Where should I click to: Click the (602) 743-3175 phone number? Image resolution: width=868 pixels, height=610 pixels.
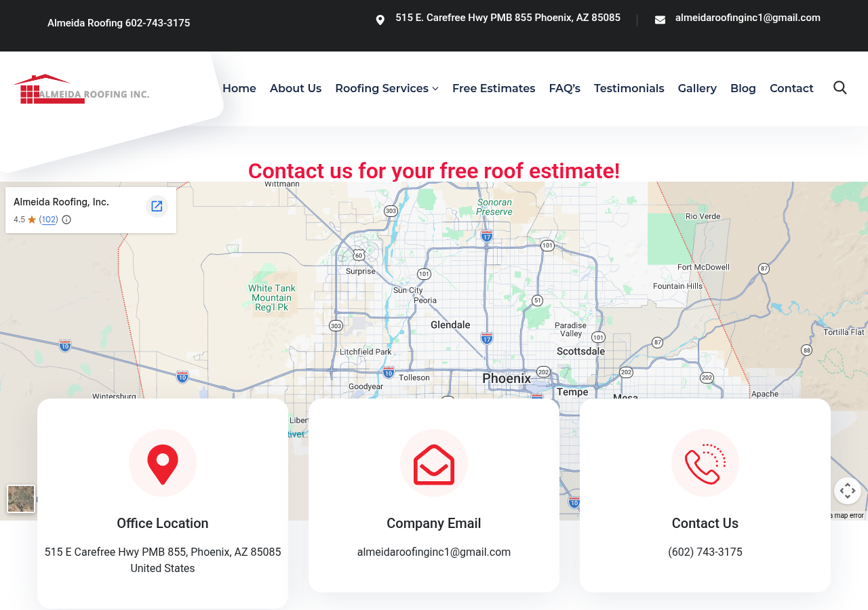pyautogui.click(x=705, y=552)
